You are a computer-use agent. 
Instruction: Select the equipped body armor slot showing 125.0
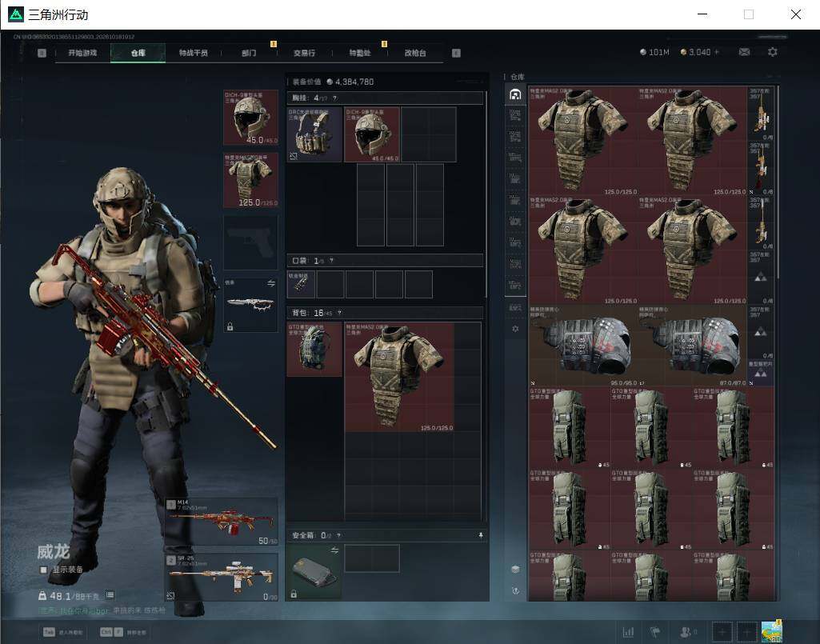tap(250, 181)
